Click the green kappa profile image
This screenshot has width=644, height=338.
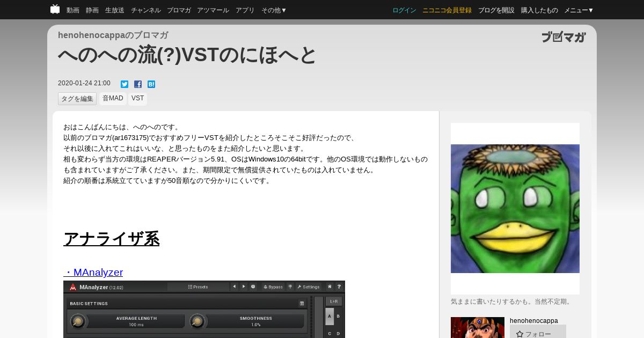[515, 209]
